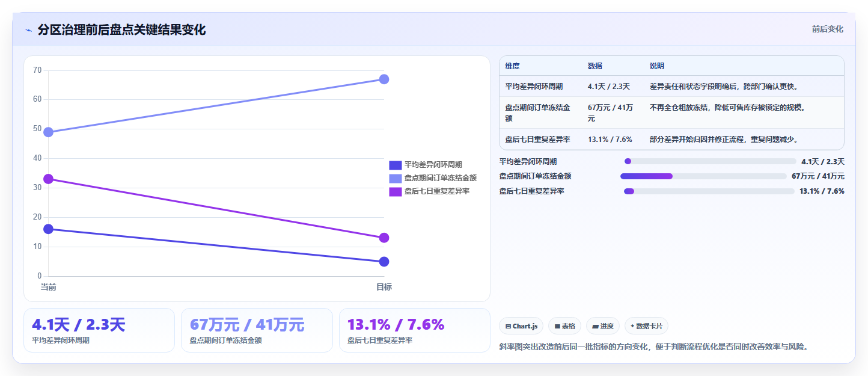Click the diamond icon in 数据卡片 chip
This screenshot has height=376, width=868.
tap(632, 326)
